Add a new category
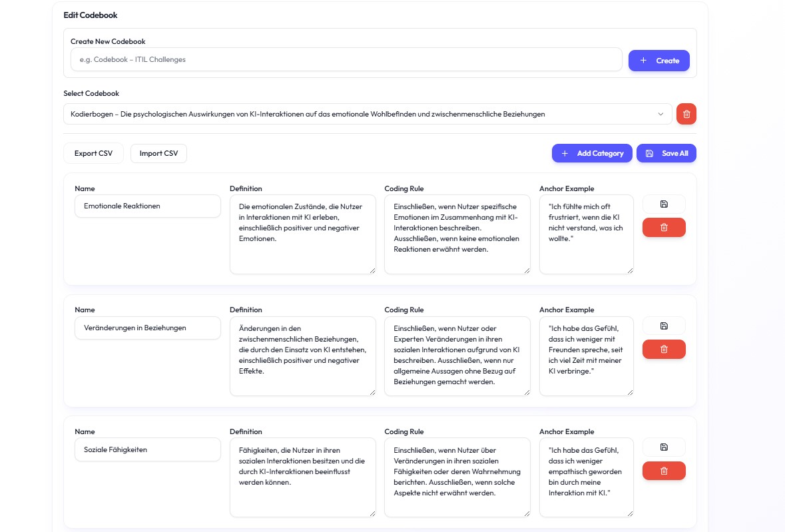The height and width of the screenshot is (532, 785). coord(592,153)
